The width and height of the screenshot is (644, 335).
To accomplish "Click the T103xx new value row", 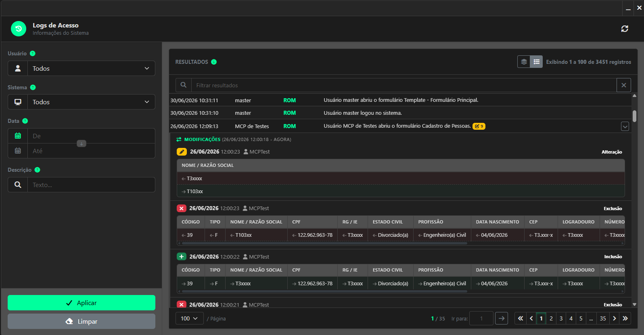I will coord(401,191).
